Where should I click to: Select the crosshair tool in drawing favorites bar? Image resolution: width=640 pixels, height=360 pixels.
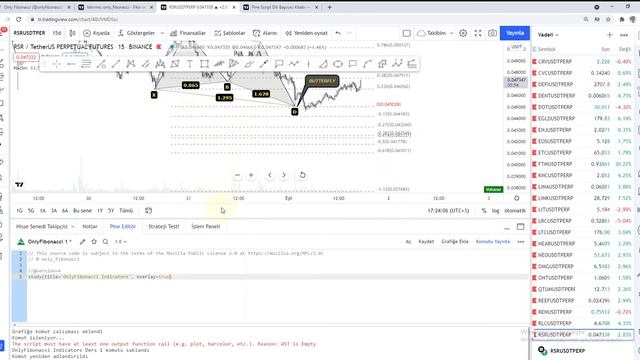pyautogui.click(x=56, y=64)
